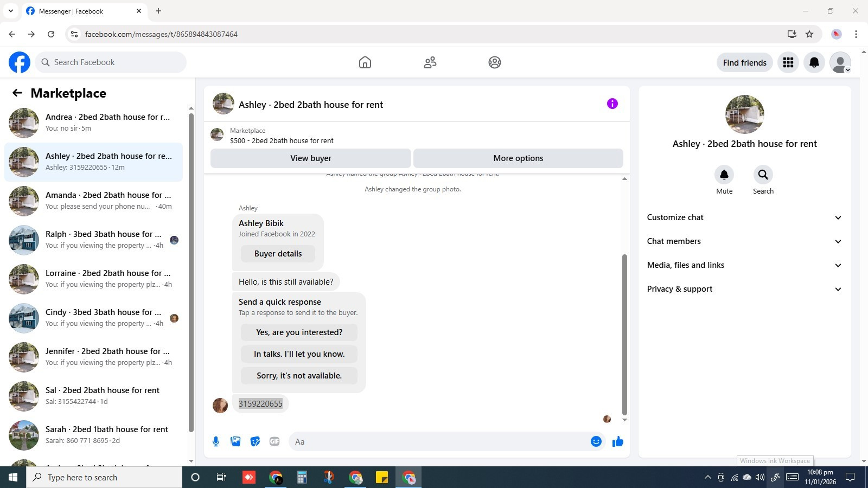Screen dimensions: 868x488
Task: Open the emoji picker in the message box
Action: 596,441
